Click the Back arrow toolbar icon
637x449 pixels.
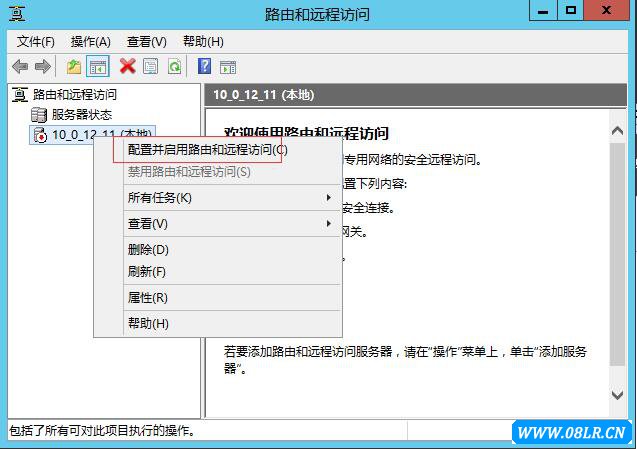(20, 66)
